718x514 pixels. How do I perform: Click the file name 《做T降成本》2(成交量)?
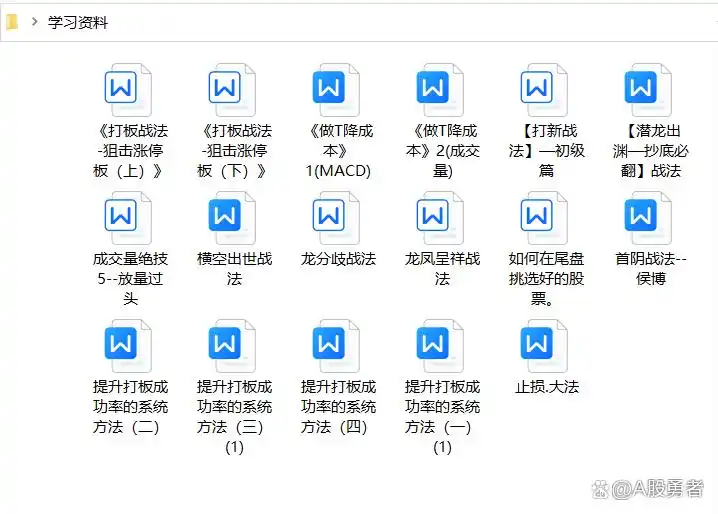(442, 151)
